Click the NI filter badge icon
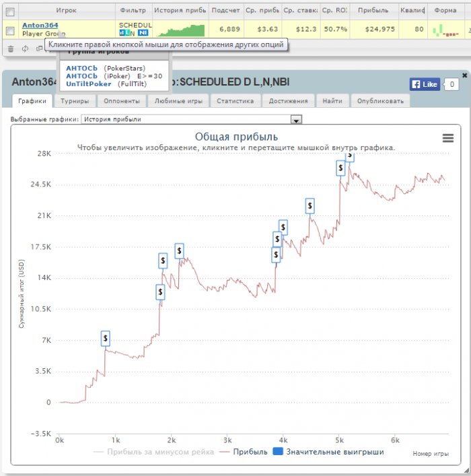This screenshot has width=471, height=476. coord(143,33)
